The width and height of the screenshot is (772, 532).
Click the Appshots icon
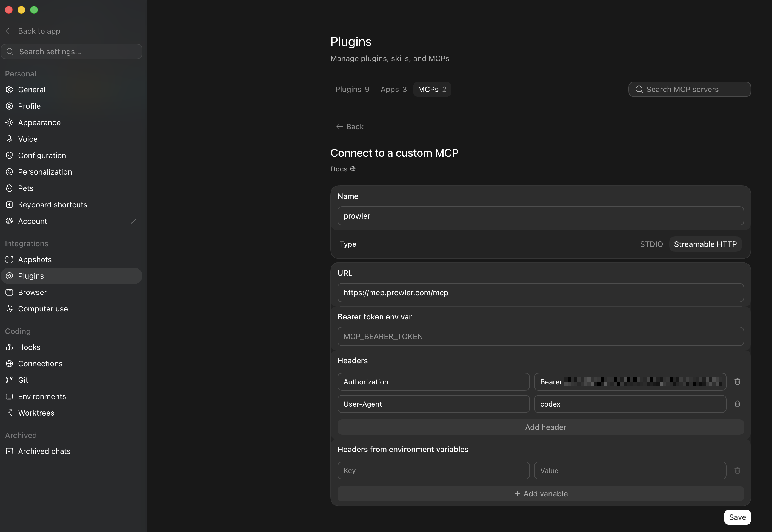point(9,259)
